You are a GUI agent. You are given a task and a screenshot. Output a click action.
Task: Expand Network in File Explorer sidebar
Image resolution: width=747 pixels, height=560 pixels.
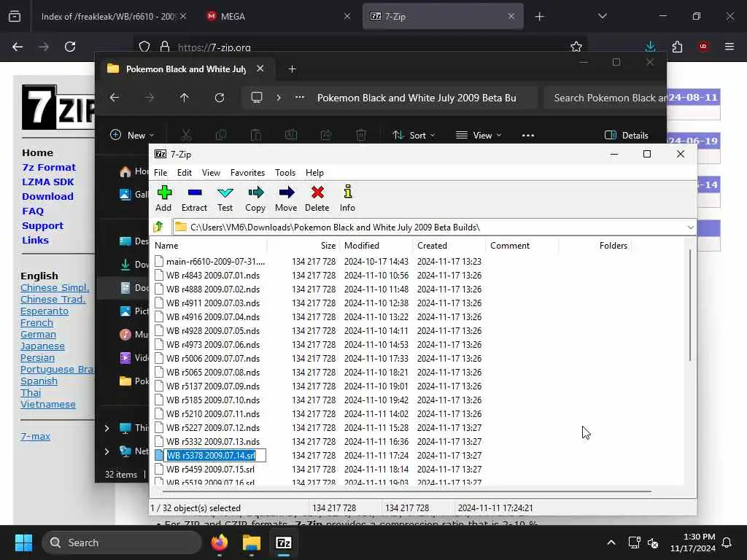(107, 451)
